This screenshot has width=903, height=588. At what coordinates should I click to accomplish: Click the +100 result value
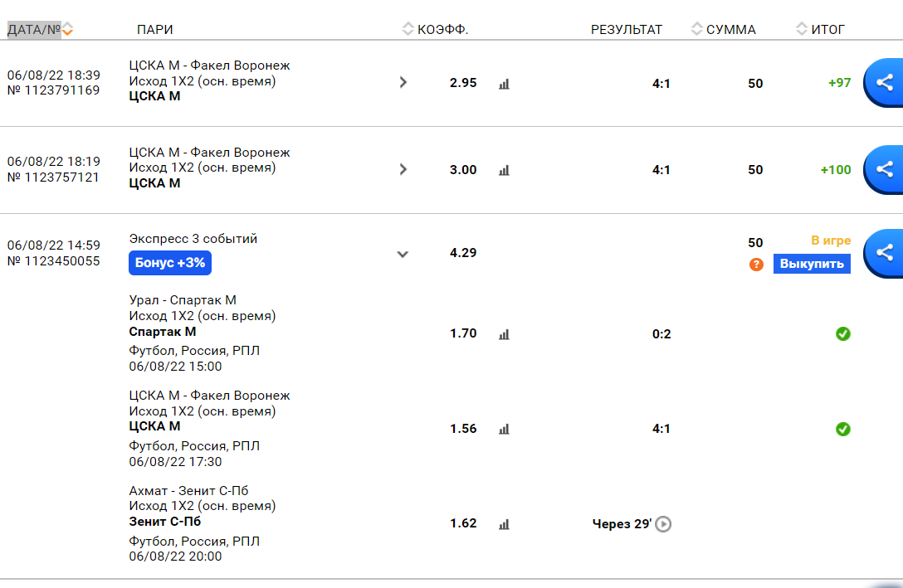click(x=836, y=170)
